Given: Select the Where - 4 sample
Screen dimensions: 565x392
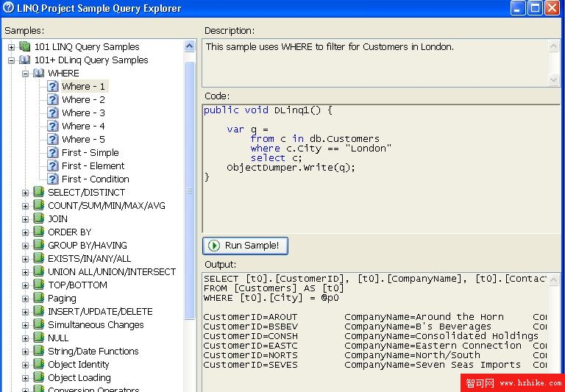Looking at the screenshot, I should pyautogui.click(x=84, y=126).
